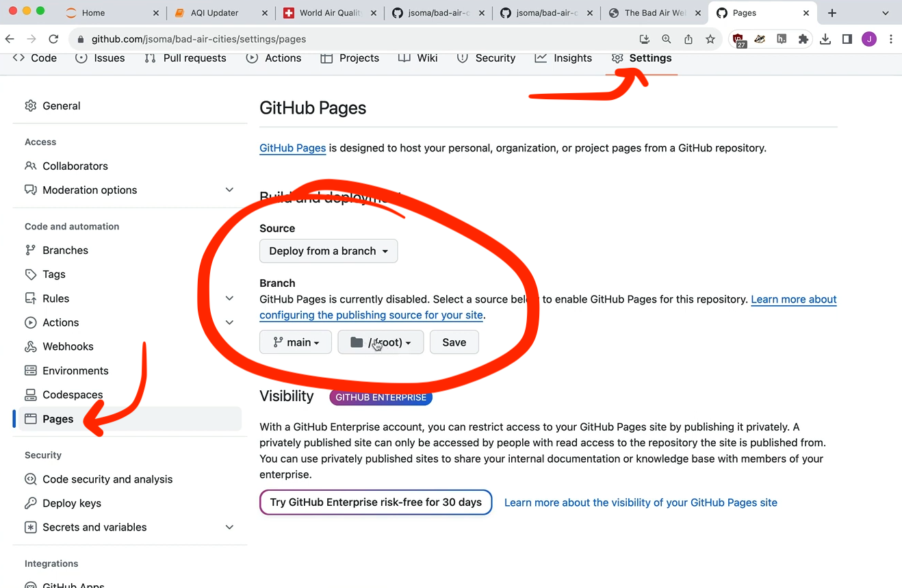
Task: View the Insights tab
Action: pos(563,58)
